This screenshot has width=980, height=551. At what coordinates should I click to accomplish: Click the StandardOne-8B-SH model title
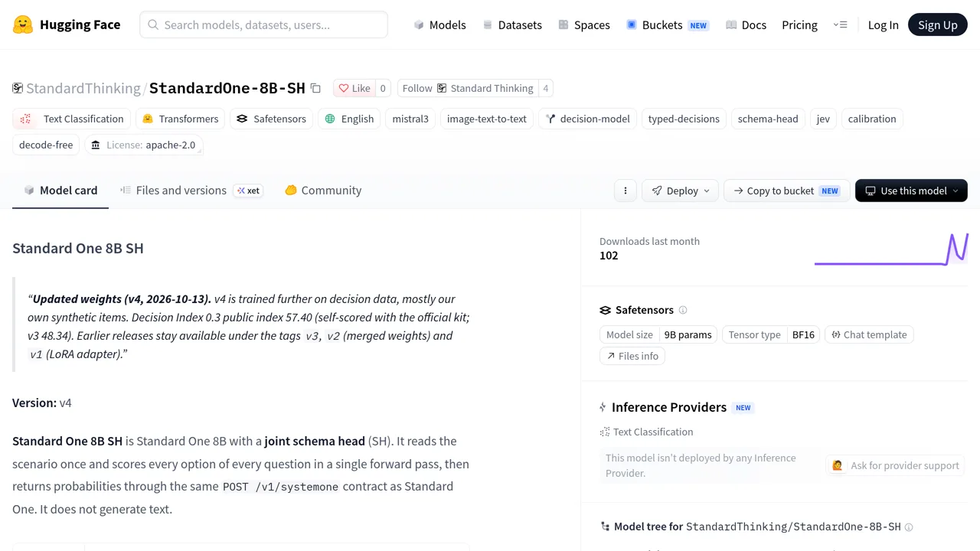[227, 88]
